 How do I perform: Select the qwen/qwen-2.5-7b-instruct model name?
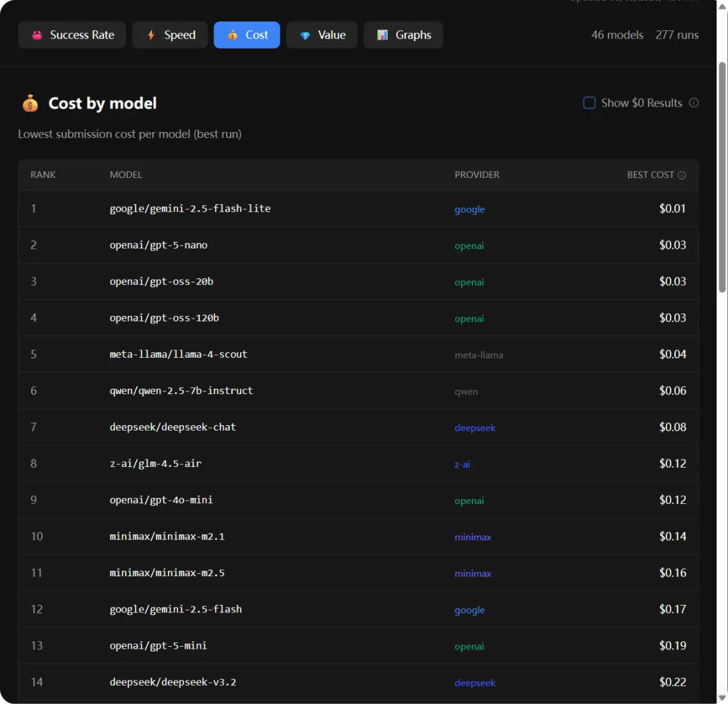tap(181, 391)
